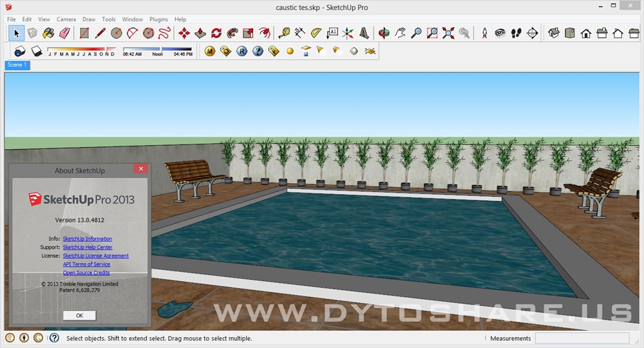
Task: Open the Camera menu
Action: click(x=66, y=19)
